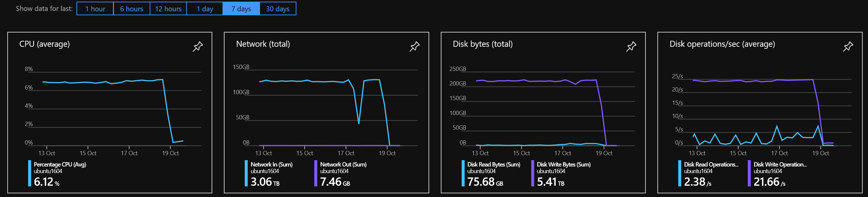Select the 1 hour time range

(x=95, y=9)
